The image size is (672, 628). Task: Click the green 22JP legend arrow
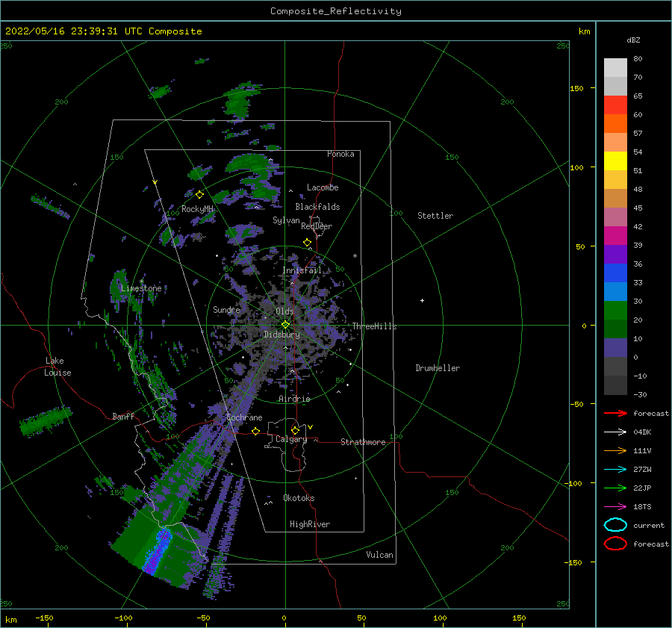615,488
